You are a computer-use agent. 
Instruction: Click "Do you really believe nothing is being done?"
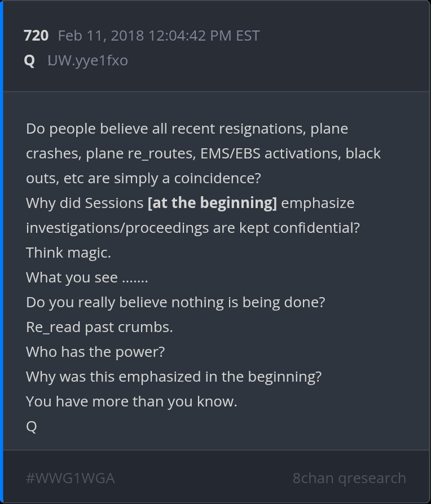coord(175,302)
